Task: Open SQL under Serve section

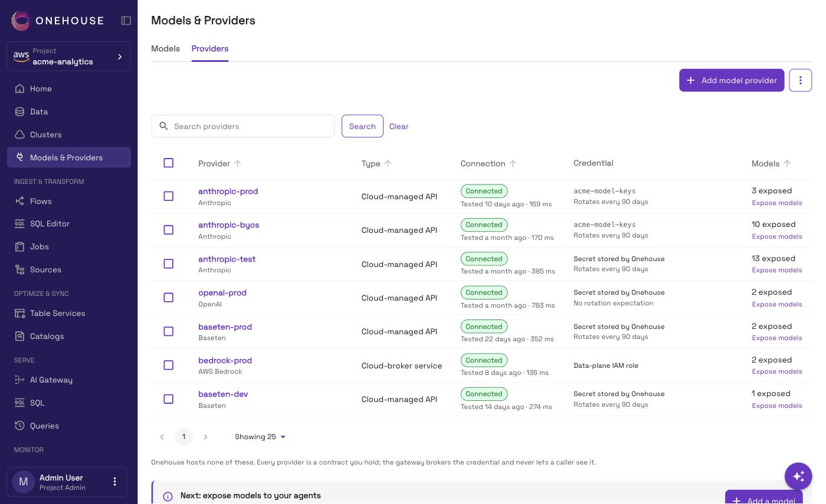Action: click(69, 403)
